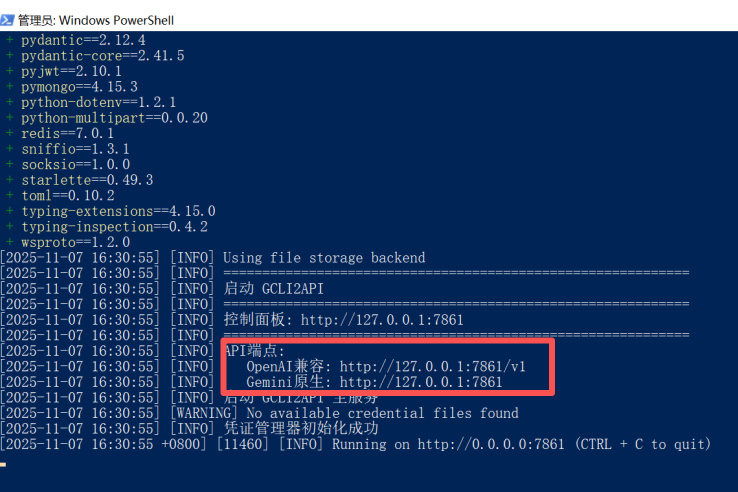Click the [WARNING] log level tag

point(205,413)
